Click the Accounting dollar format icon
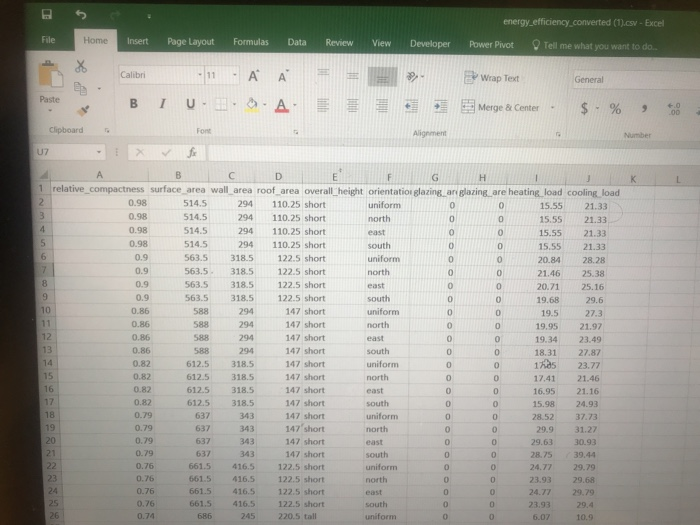Image resolution: width=700 pixels, height=525 pixels. click(x=584, y=108)
